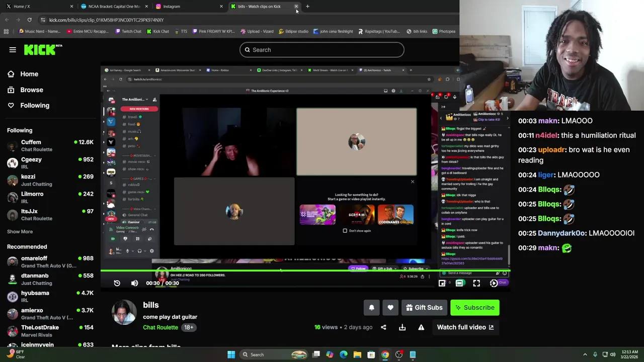Click the clip's green progress bar
This screenshot has height=362, width=644.
click(305, 270)
